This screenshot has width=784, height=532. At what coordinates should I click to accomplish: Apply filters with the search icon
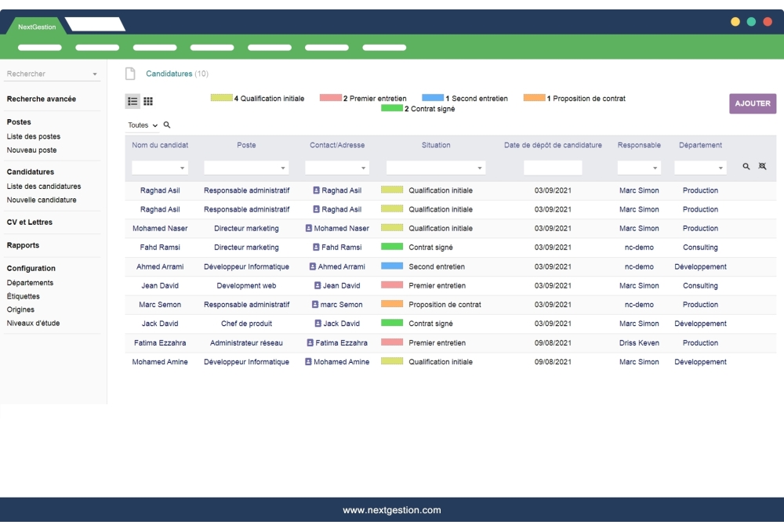click(x=747, y=166)
